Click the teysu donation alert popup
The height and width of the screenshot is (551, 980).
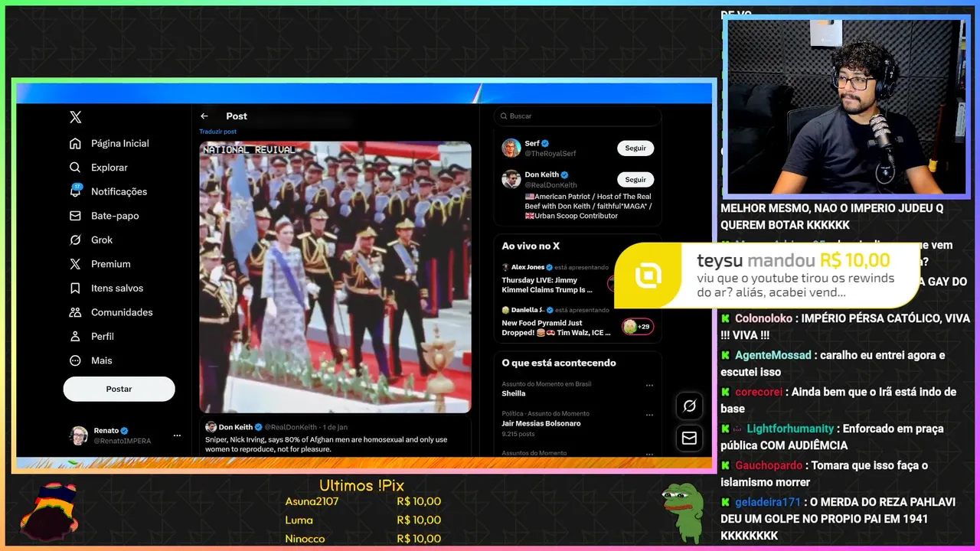click(767, 275)
